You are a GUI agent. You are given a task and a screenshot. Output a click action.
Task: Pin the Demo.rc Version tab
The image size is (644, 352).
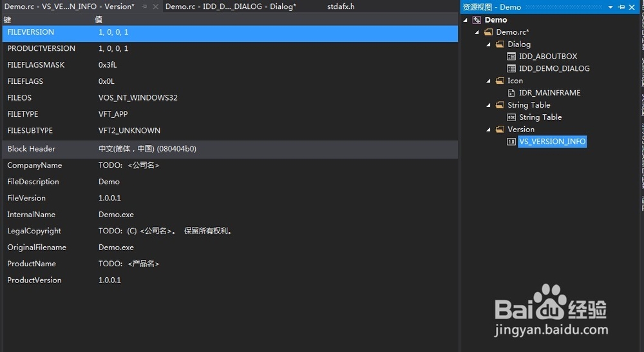pos(144,6)
